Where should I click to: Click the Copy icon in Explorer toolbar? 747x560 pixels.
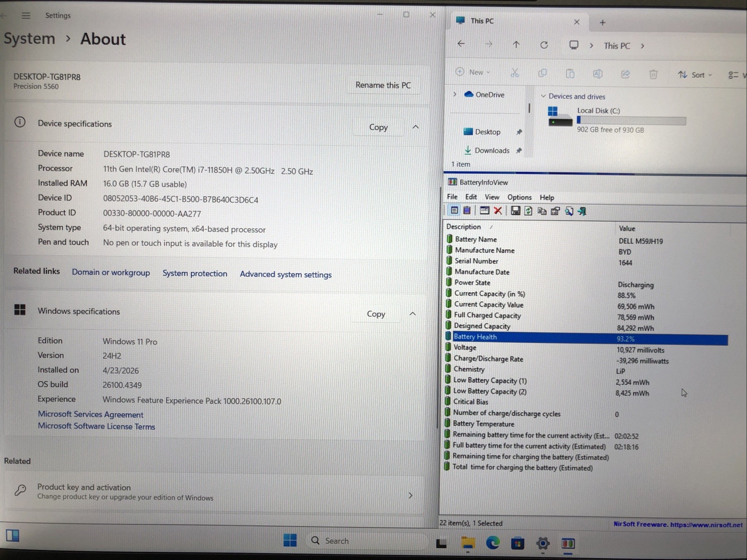[x=542, y=73]
